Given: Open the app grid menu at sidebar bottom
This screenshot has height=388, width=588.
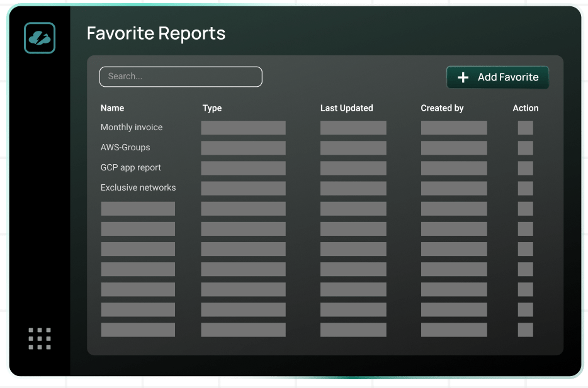Looking at the screenshot, I should [x=39, y=338].
